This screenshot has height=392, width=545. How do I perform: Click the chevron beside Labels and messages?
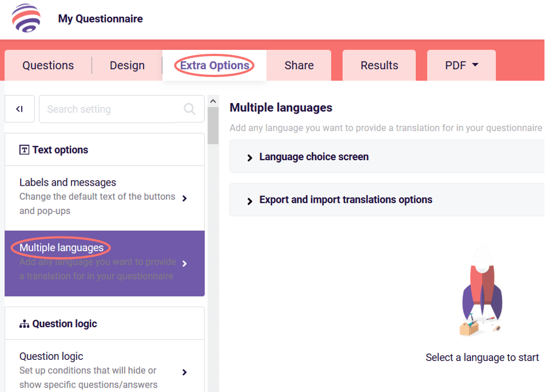tap(185, 197)
